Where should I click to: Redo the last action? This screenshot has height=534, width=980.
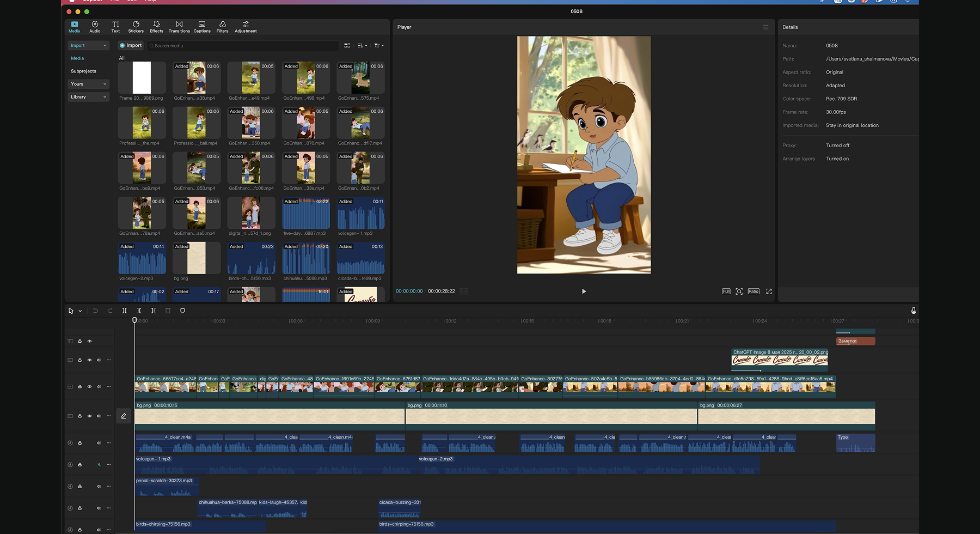(110, 311)
